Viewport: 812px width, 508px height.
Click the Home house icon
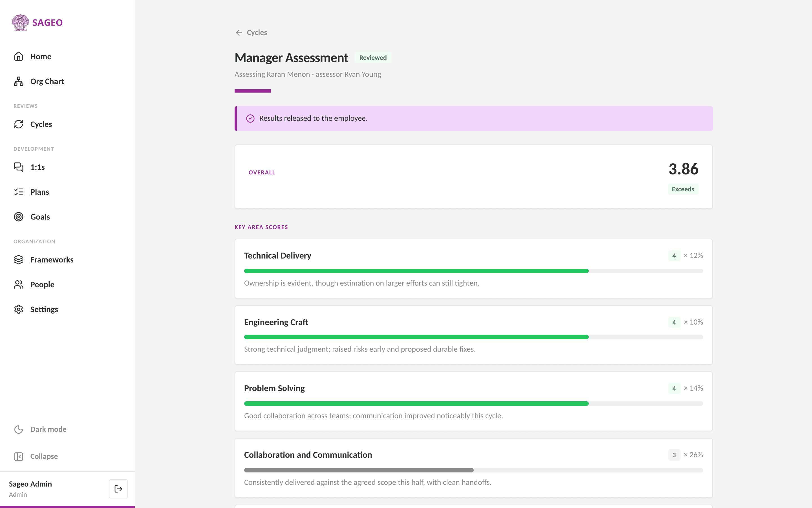tap(18, 56)
